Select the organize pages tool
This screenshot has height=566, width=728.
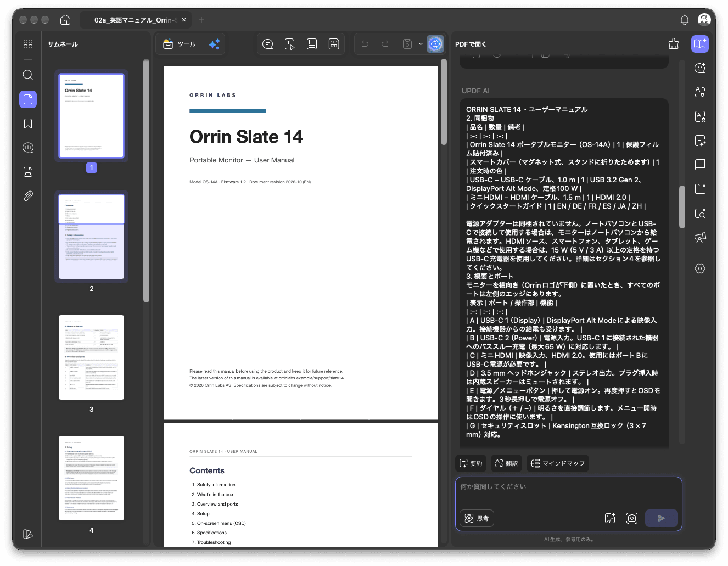[x=334, y=44]
